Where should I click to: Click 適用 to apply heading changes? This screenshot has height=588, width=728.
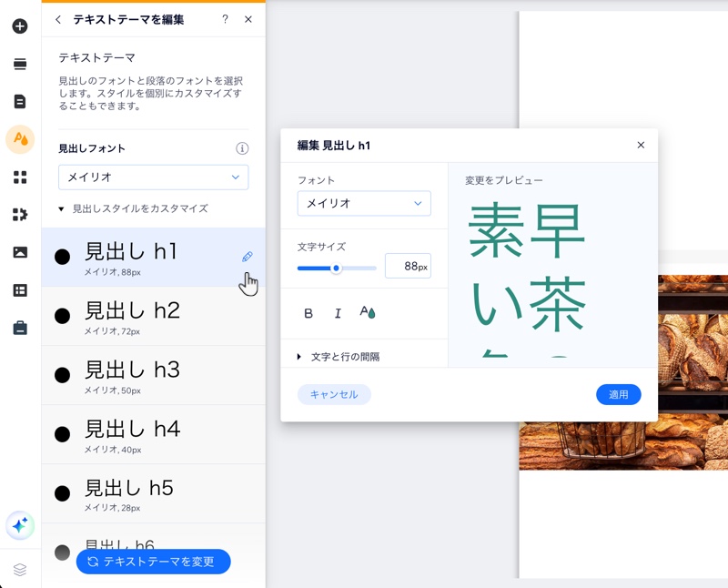[x=618, y=394]
